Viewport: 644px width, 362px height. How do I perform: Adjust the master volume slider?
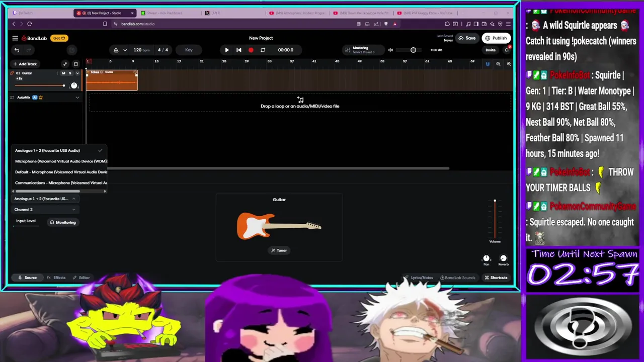(408, 50)
